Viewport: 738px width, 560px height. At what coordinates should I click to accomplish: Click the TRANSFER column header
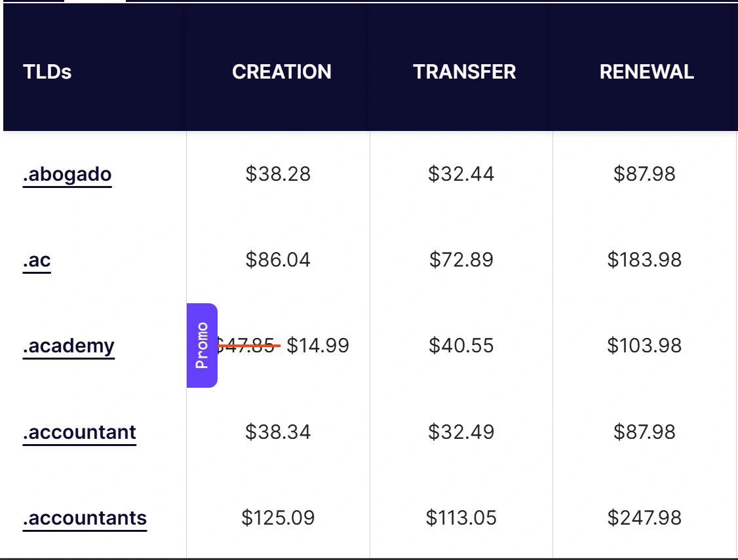(x=464, y=71)
